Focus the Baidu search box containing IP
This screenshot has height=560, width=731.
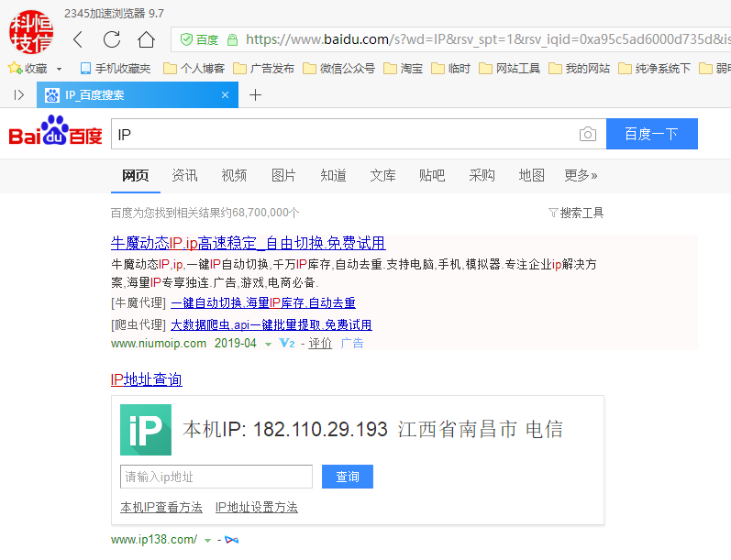point(343,134)
